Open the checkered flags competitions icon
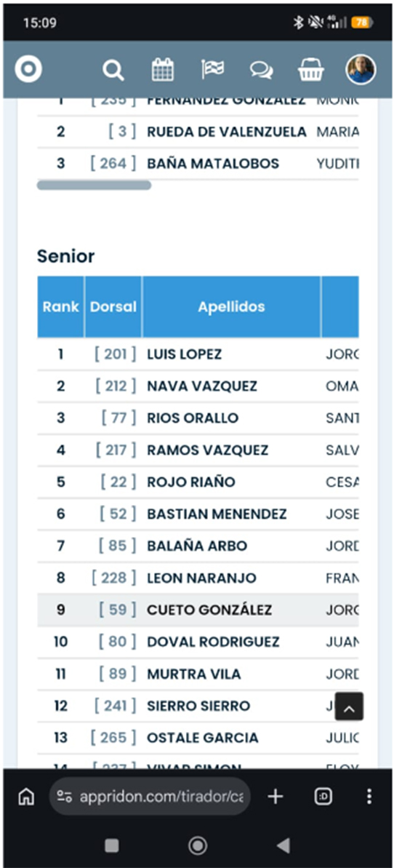The height and width of the screenshot is (868, 394). pyautogui.click(x=212, y=70)
